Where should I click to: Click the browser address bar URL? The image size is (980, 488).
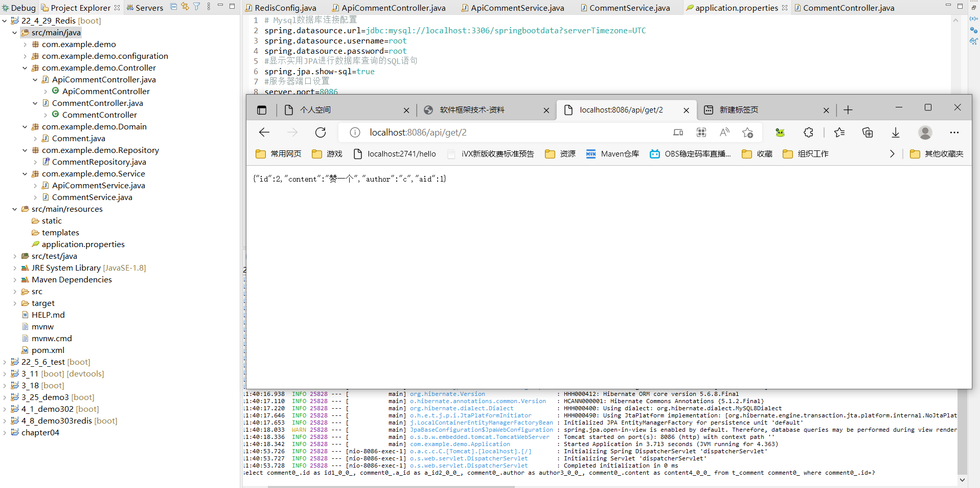point(418,132)
